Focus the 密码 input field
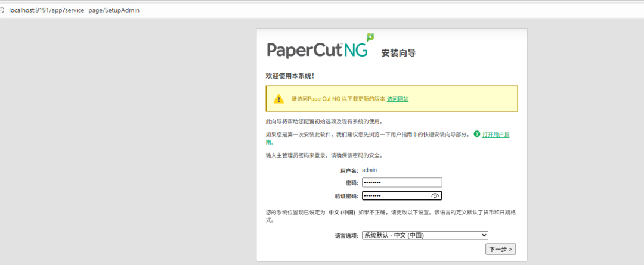 tap(402, 183)
